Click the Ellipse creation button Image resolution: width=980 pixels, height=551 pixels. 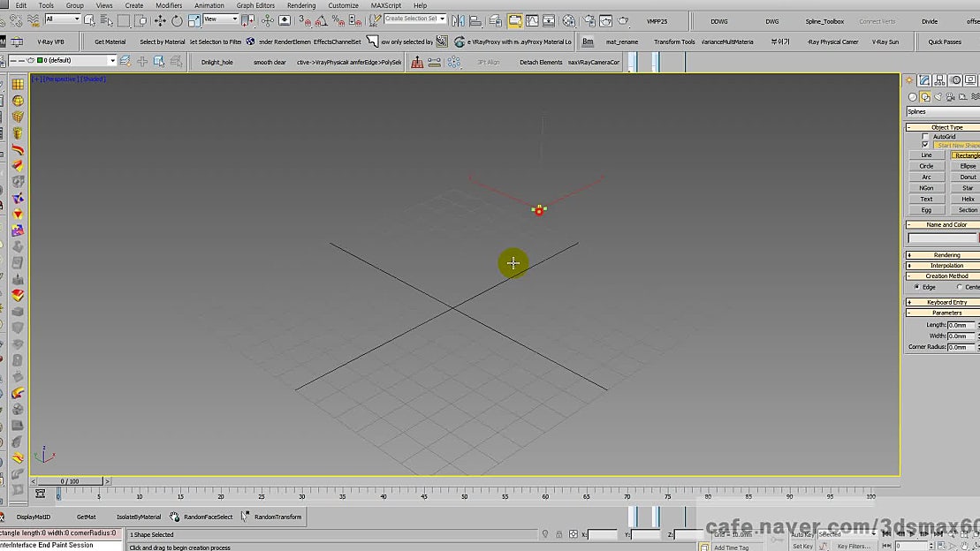(967, 166)
